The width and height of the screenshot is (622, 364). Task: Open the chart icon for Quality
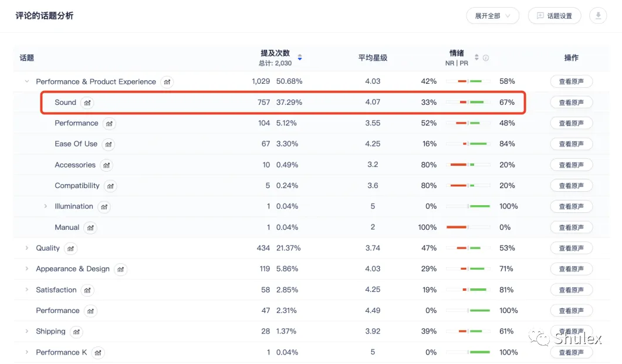pyautogui.click(x=70, y=249)
